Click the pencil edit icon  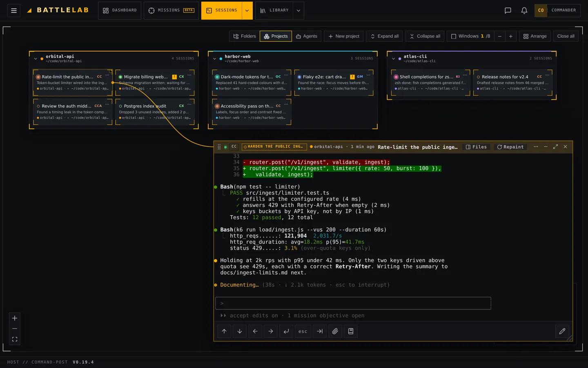pyautogui.click(x=562, y=331)
